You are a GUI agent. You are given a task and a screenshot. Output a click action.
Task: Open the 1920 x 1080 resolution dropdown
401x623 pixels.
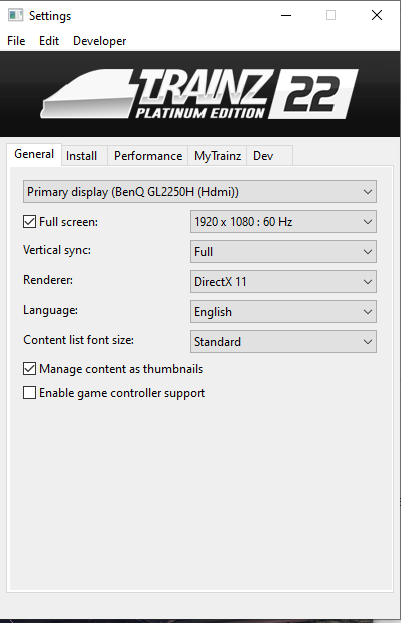pyautogui.click(x=283, y=222)
